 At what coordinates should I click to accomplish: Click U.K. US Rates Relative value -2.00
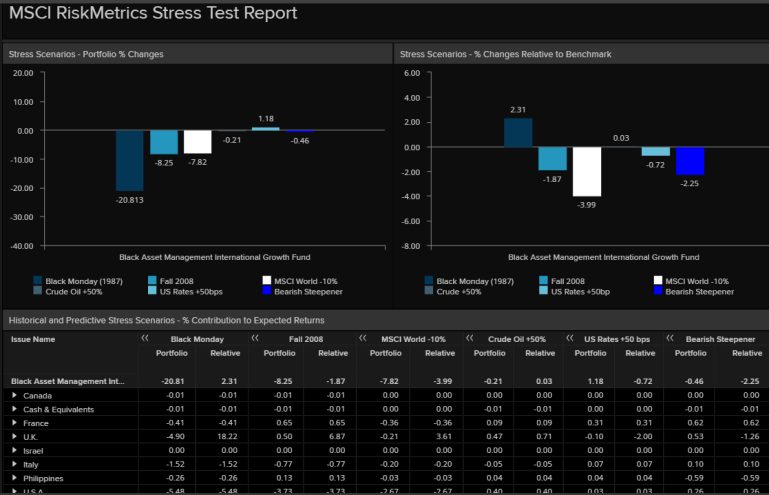[x=643, y=436]
